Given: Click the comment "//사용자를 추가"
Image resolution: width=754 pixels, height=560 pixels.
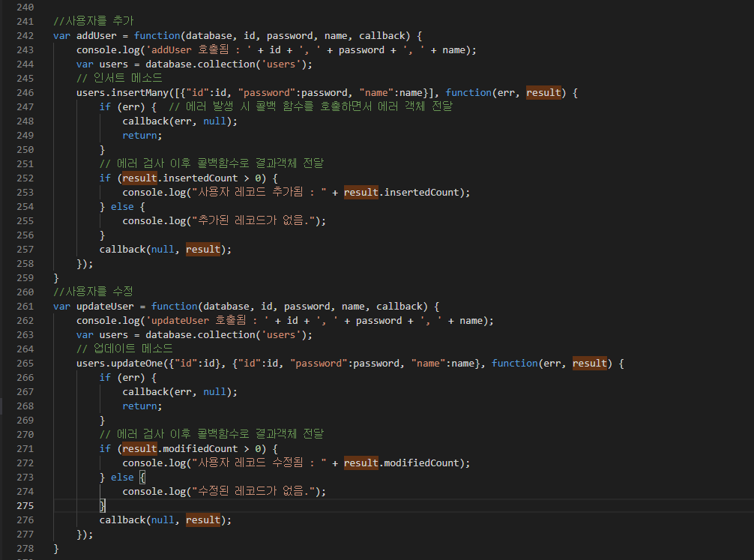Looking at the screenshot, I should [93, 21].
